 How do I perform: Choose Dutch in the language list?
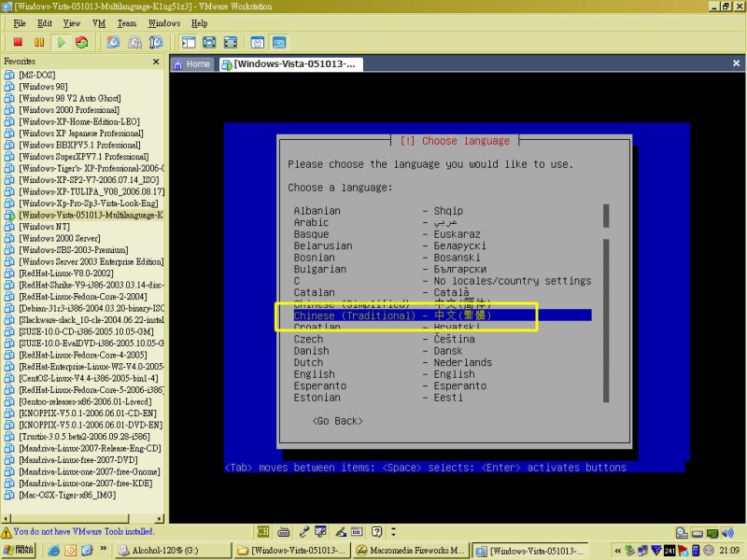[308, 362]
